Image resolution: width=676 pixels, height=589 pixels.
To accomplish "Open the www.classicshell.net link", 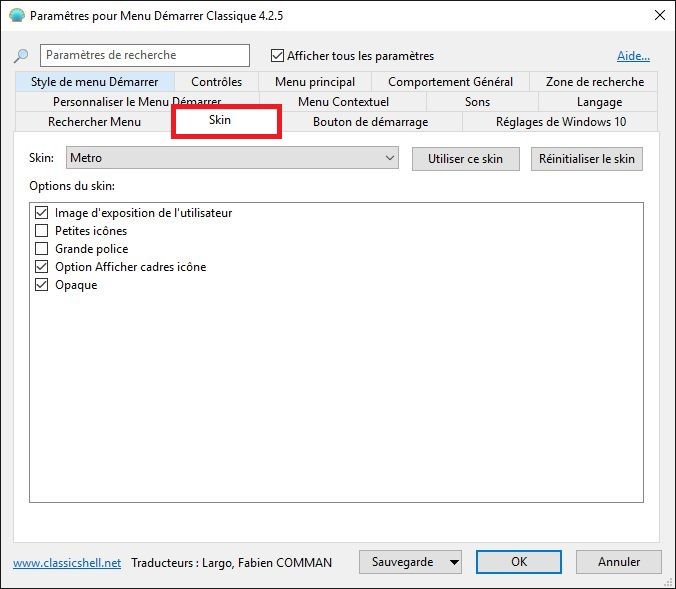I will pos(67,563).
